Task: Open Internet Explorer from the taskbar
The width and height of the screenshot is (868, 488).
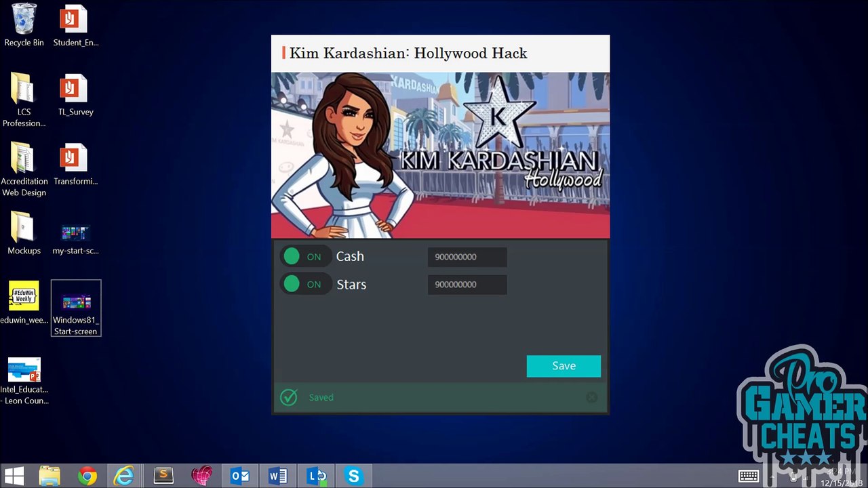Action: click(124, 476)
